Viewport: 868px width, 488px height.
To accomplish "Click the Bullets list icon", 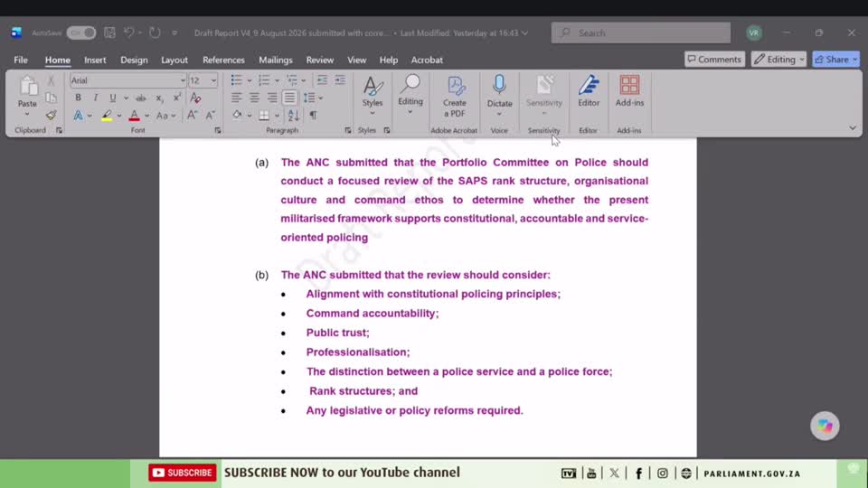I will point(236,80).
